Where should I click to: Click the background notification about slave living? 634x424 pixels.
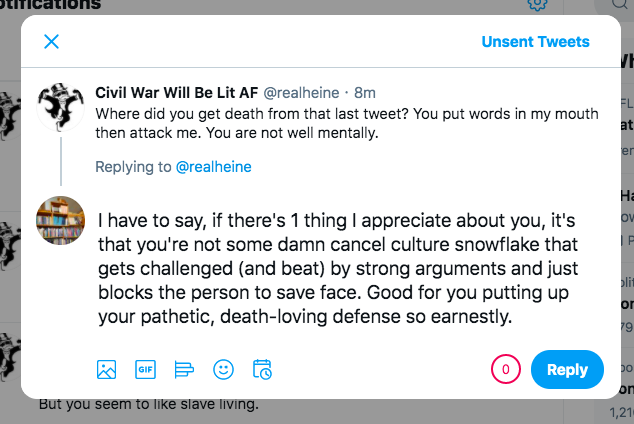pos(148,404)
